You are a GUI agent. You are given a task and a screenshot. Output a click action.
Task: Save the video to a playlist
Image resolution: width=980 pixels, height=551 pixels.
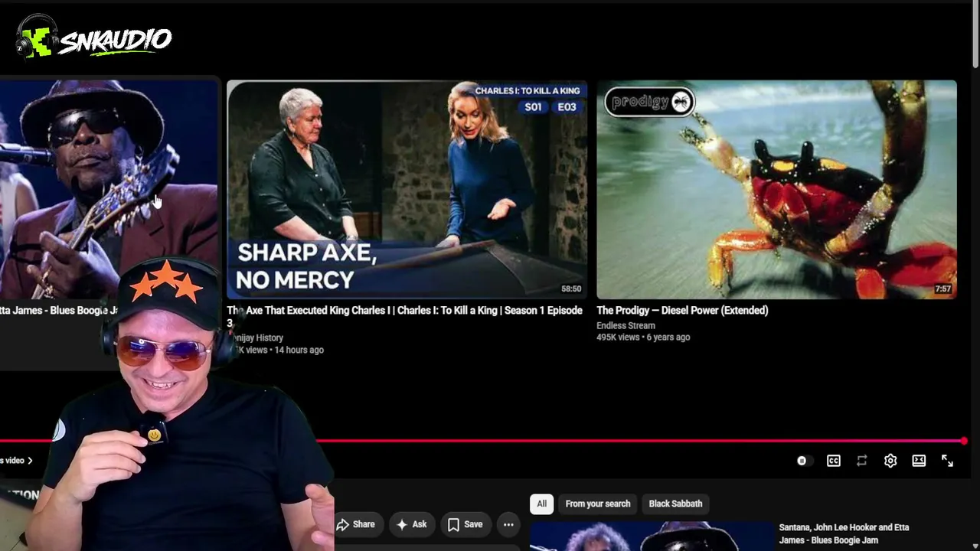coord(465,524)
